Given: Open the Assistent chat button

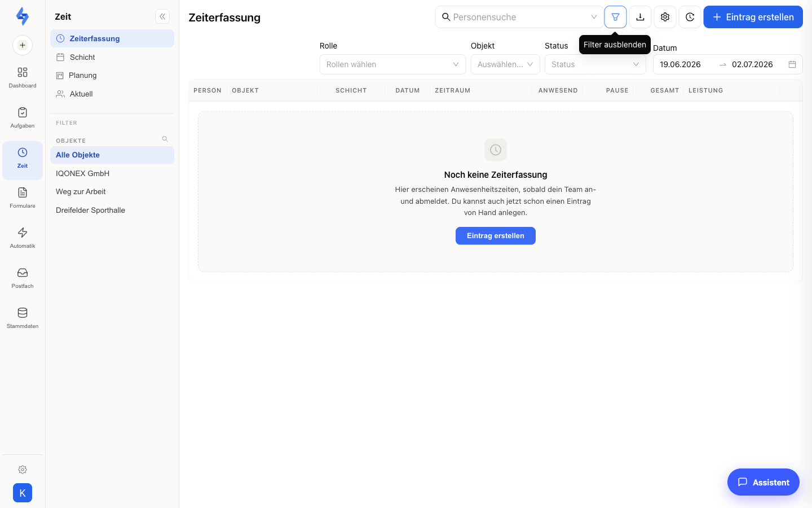Looking at the screenshot, I should [x=764, y=482].
